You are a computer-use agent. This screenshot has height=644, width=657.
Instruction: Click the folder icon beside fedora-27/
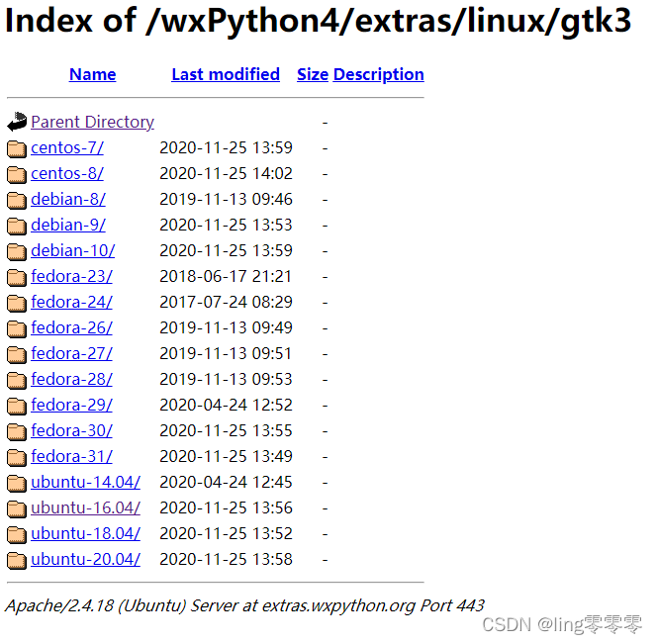[17, 354]
